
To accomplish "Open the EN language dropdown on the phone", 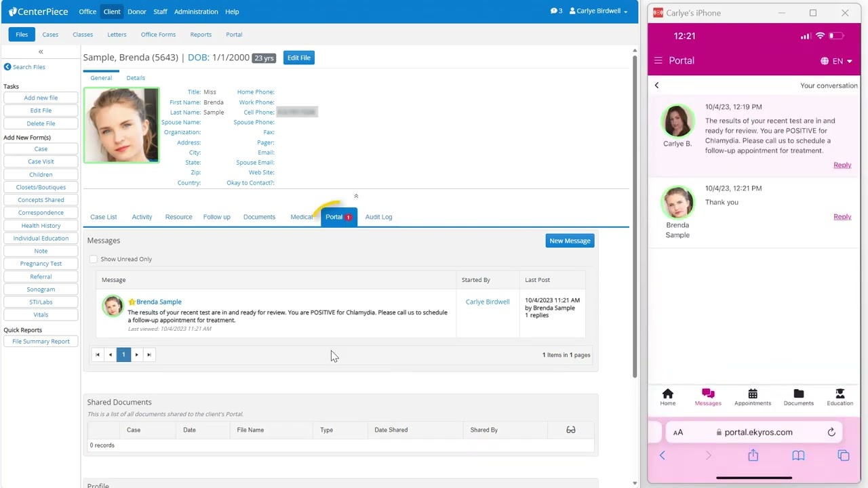I will click(x=836, y=61).
